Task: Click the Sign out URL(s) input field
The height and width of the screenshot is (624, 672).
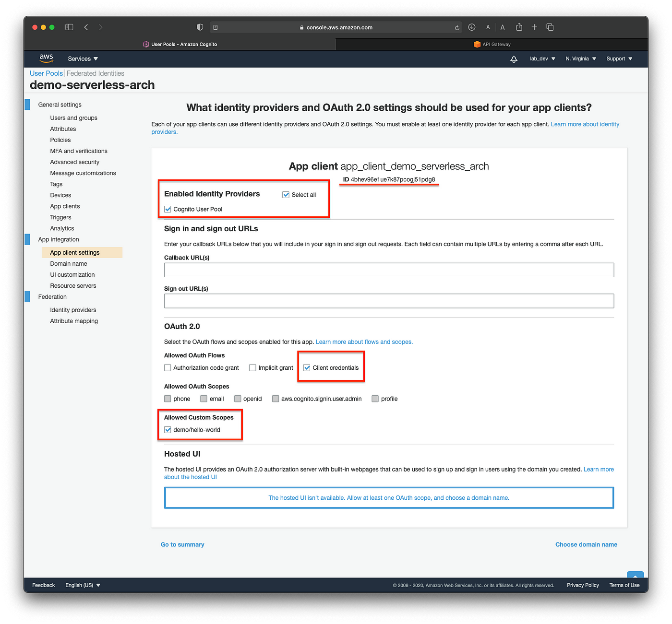Action: coord(389,301)
